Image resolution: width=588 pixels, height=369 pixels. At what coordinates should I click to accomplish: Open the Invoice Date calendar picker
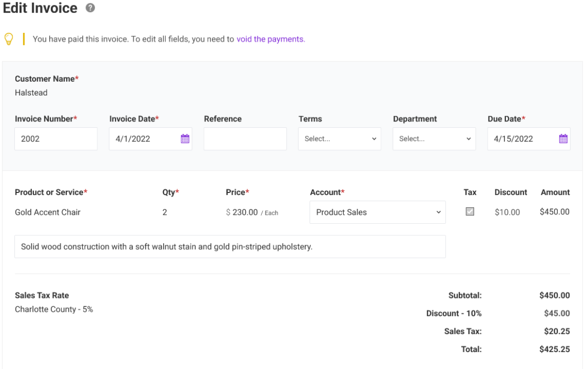[x=185, y=138]
